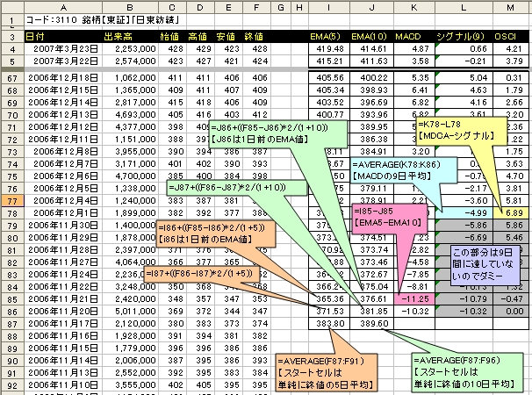This screenshot has height=395, width=532.
Task: Select row 3 header
Action: coord(12,37)
